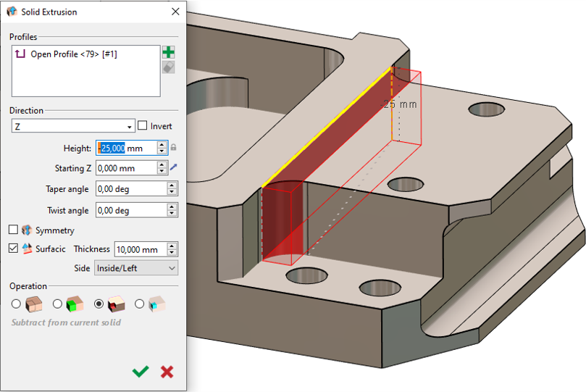This screenshot has width=586, height=392.
Task: Open the Side Inside/Left dropdown
Action: [x=136, y=268]
